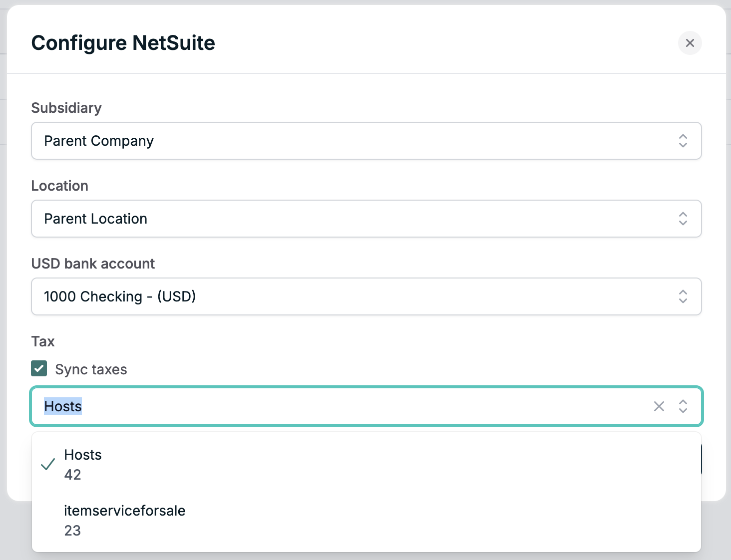Click the USD bank account chevron icon
Viewport: 731px width, 560px height.
[x=683, y=296]
